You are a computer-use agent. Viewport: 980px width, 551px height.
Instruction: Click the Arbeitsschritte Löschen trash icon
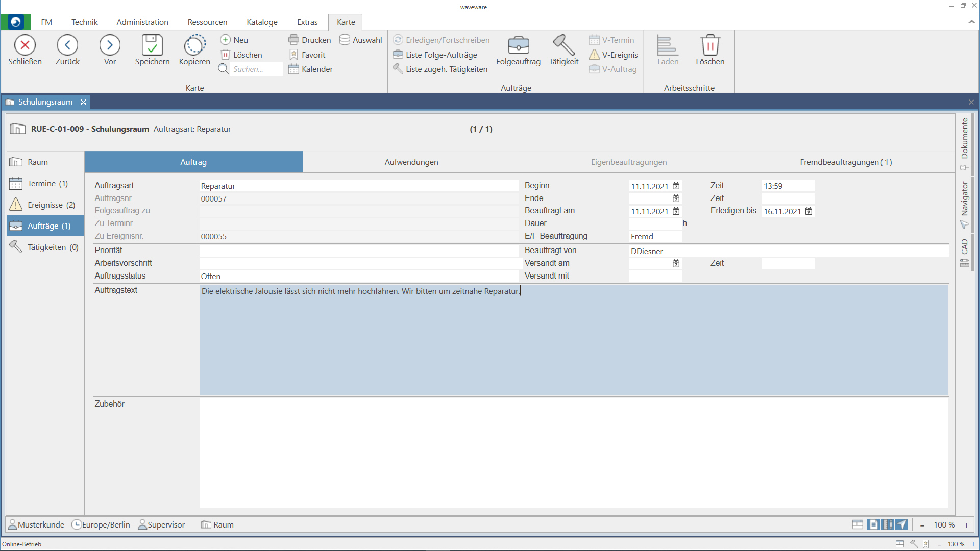click(x=709, y=45)
